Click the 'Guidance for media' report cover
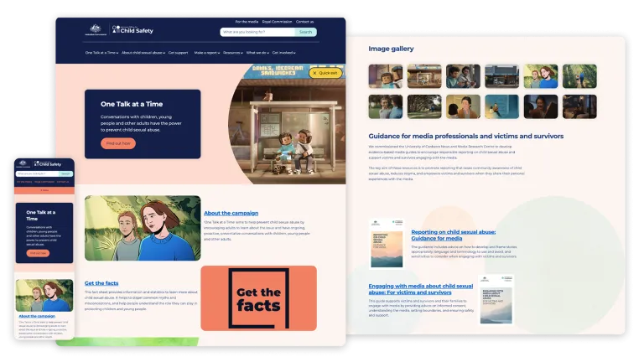The image size is (644, 362). (387, 243)
